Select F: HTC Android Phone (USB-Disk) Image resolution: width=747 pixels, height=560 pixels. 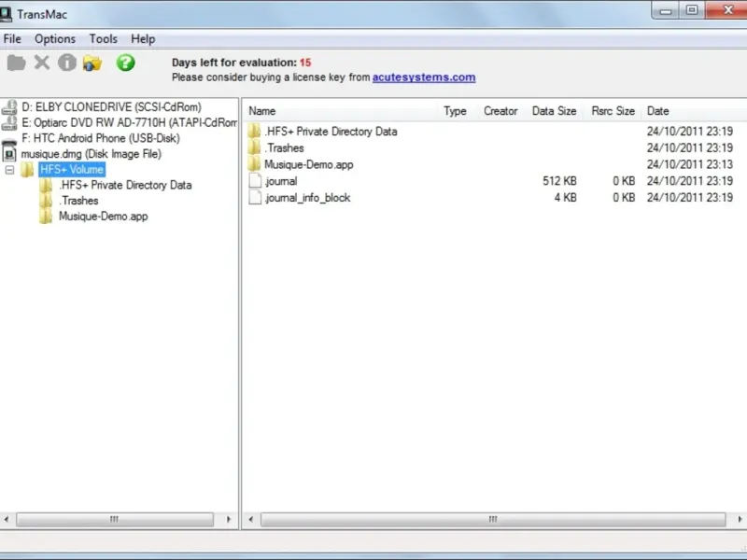click(101, 138)
